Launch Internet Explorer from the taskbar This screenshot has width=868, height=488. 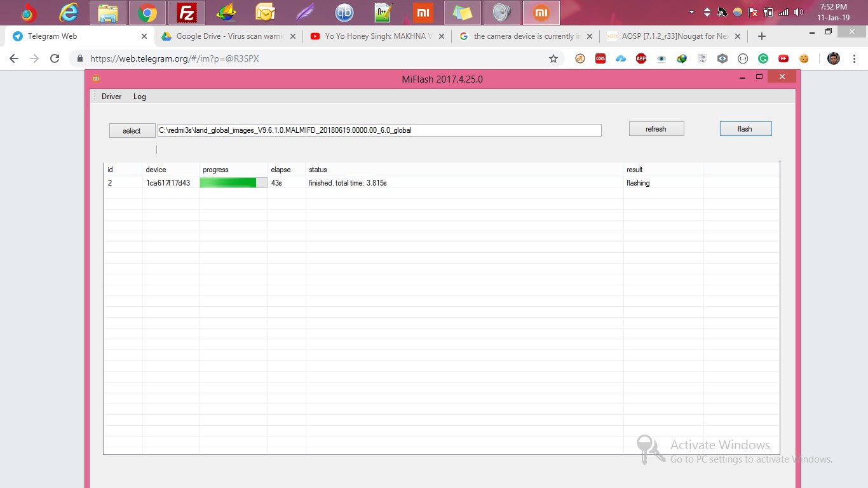coord(68,12)
